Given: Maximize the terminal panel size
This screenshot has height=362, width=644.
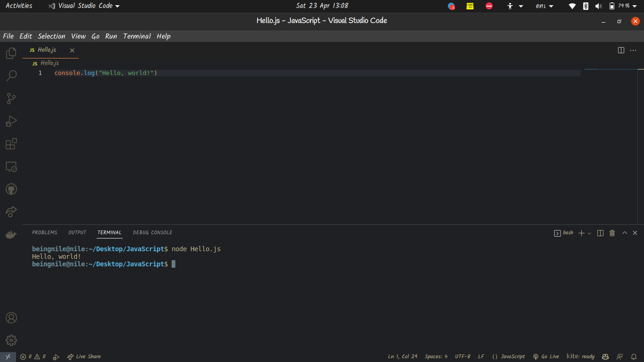Looking at the screenshot, I should (625, 233).
